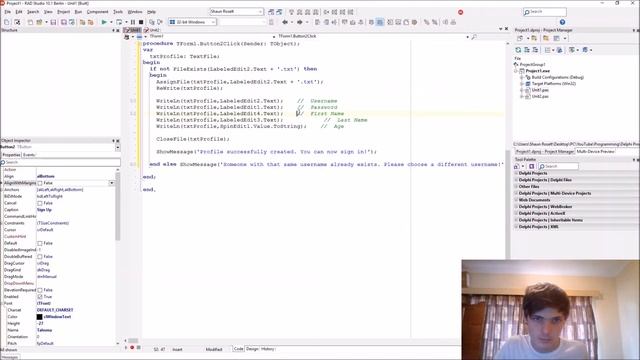Click the Object Inspector search field
The width and height of the screenshot is (640, 360).
tap(60, 162)
